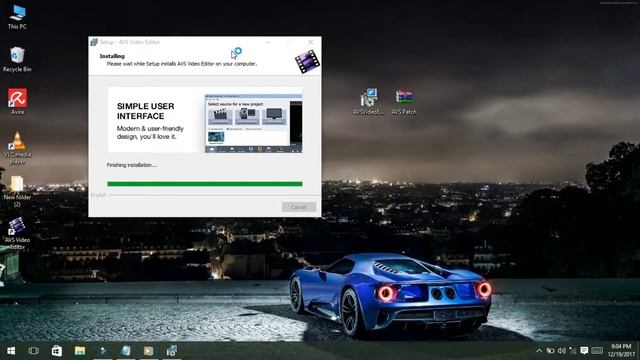Open Microsoft Store from the taskbar
The width and height of the screenshot is (640, 360).
[x=57, y=351]
